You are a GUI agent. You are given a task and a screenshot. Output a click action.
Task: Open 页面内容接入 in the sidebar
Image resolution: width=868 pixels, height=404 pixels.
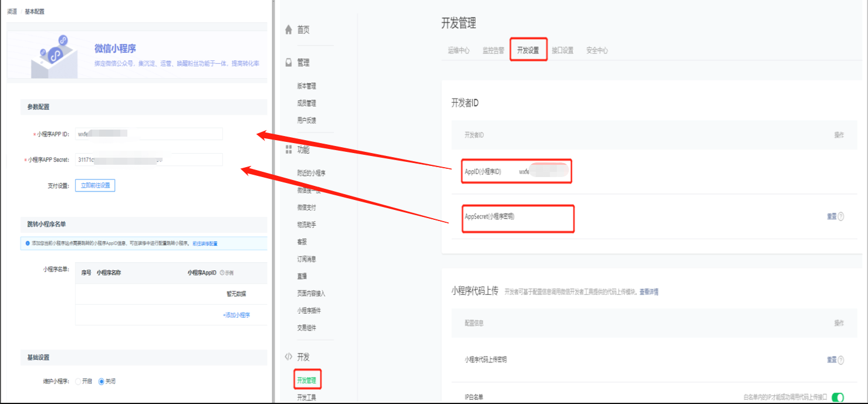click(311, 293)
